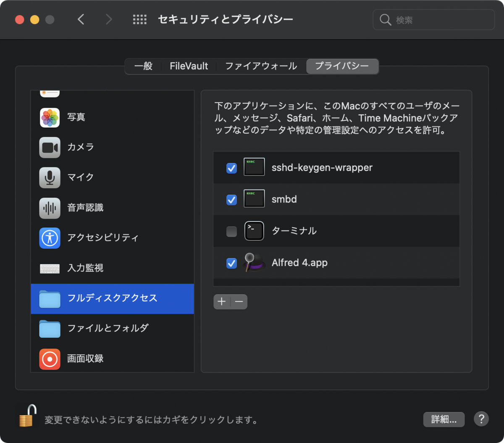Enable Full Disk Access for ターミナル
The image size is (504, 443).
pos(231,231)
